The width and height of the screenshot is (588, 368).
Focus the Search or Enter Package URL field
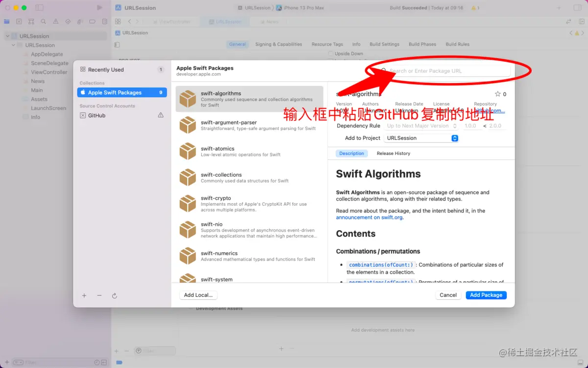click(444, 71)
